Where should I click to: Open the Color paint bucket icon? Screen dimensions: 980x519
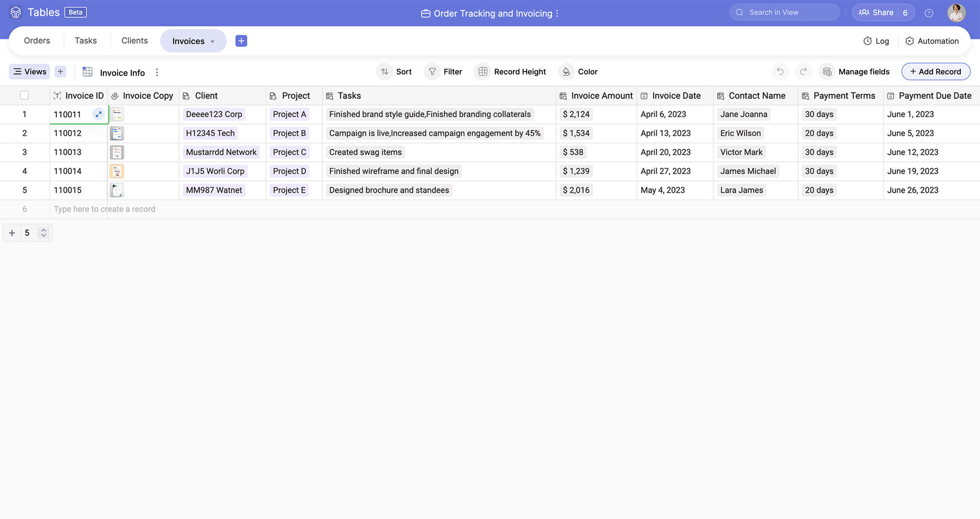(x=566, y=72)
